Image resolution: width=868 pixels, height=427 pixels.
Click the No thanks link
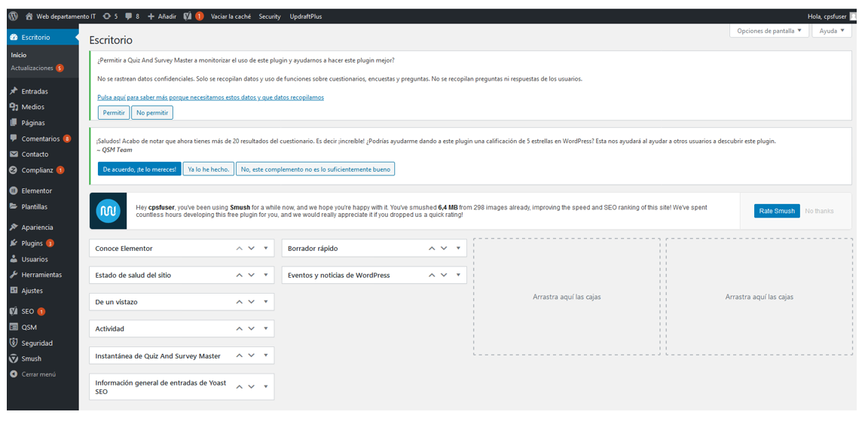[819, 211]
